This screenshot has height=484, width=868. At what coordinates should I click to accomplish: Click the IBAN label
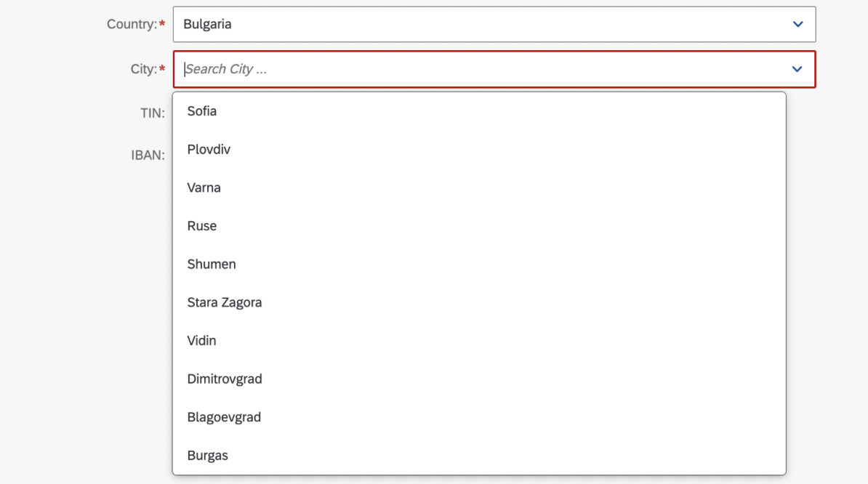[x=148, y=155]
